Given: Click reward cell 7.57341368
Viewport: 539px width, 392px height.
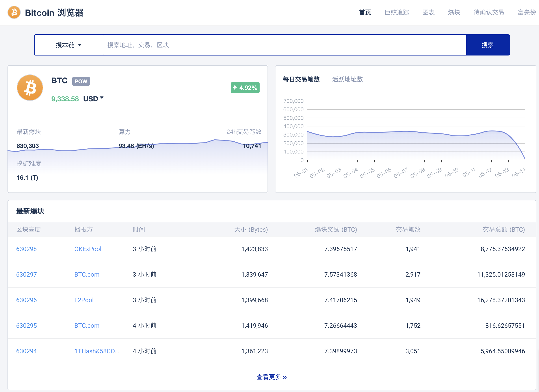Looking at the screenshot, I should pos(340,274).
